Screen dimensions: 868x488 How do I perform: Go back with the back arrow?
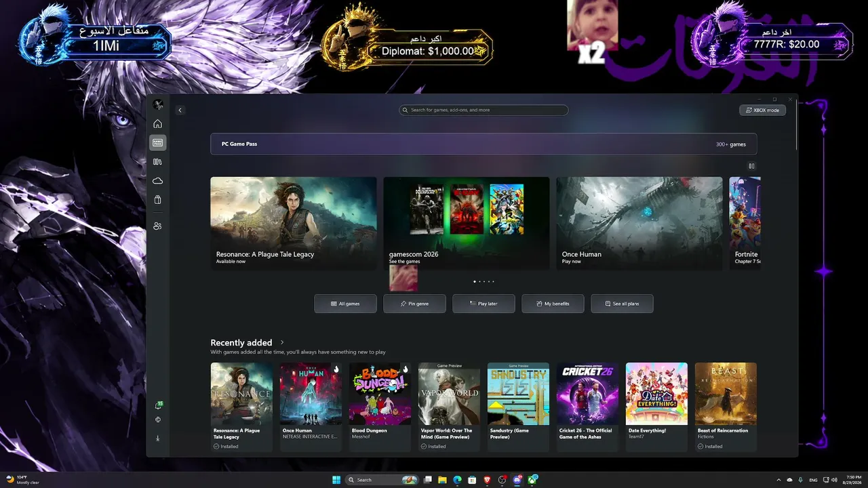coord(180,110)
